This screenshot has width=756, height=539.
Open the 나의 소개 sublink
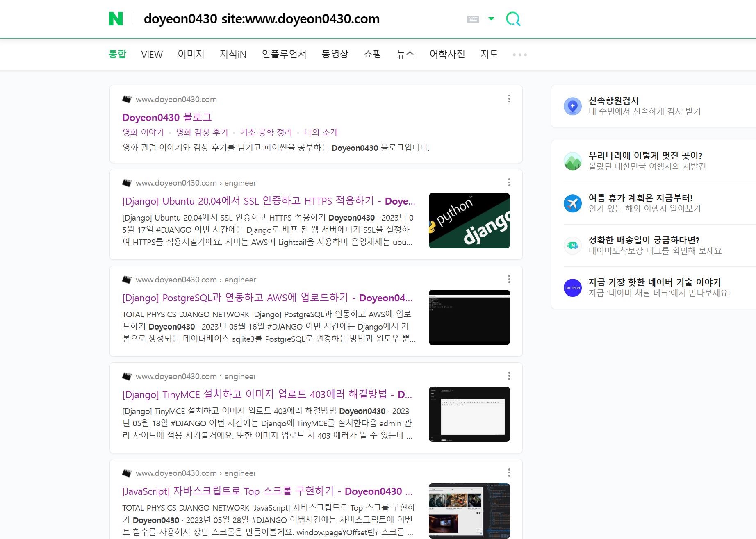(x=321, y=132)
